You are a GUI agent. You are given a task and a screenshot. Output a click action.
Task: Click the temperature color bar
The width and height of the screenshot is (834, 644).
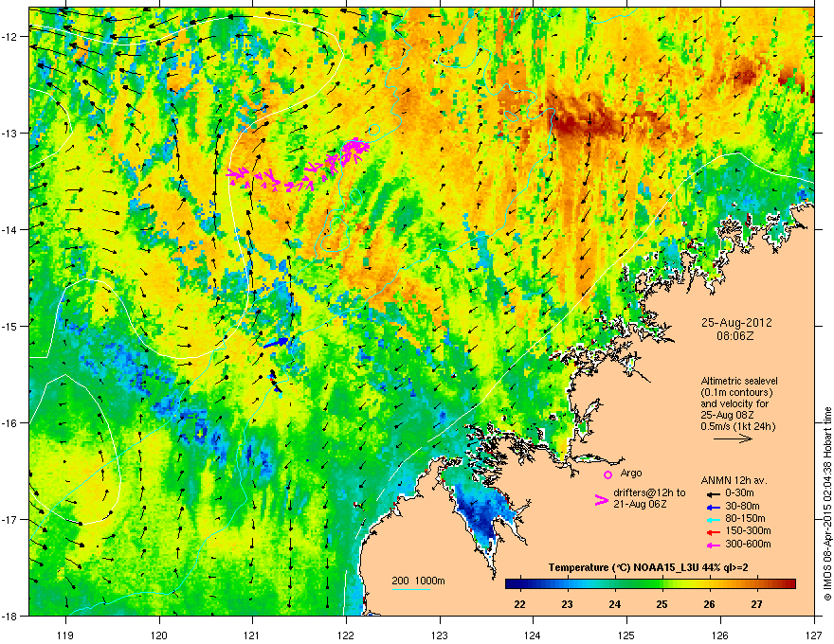[x=650, y=583]
